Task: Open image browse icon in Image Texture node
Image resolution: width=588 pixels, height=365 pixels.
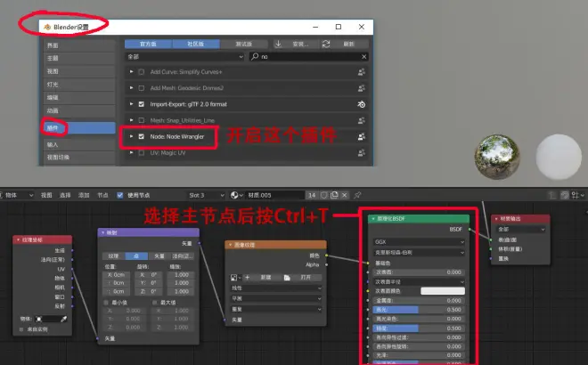Action: (236, 277)
